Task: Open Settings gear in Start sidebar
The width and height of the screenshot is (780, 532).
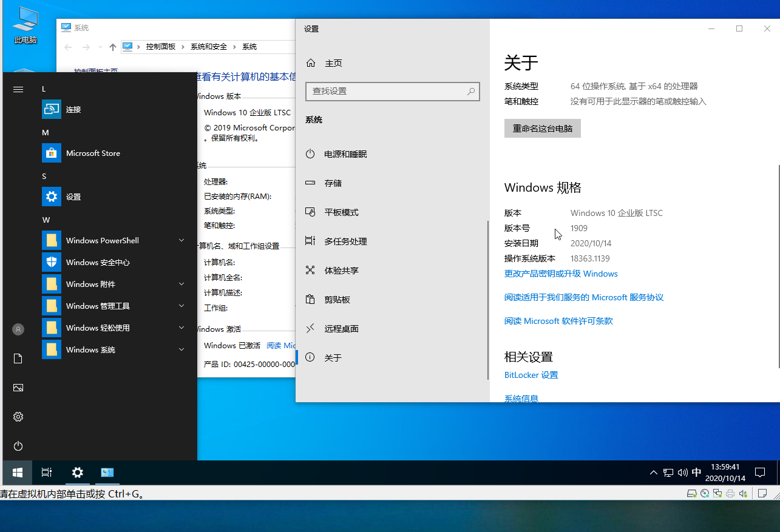Action: click(x=18, y=417)
